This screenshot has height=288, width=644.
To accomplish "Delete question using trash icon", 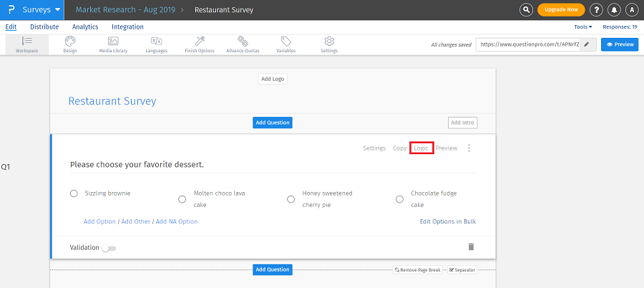I will point(471,246).
